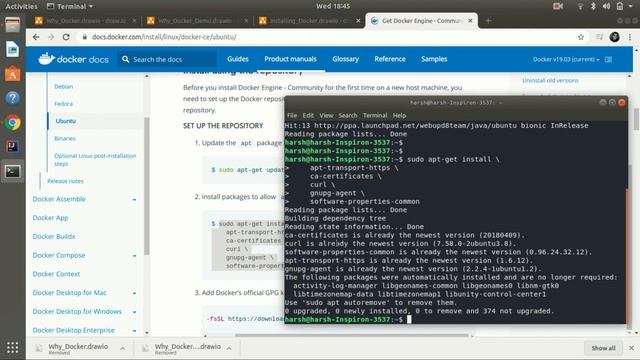Screen dimensions: 640x360
Task: Open the Chrome profile avatar
Action: pos(614,37)
